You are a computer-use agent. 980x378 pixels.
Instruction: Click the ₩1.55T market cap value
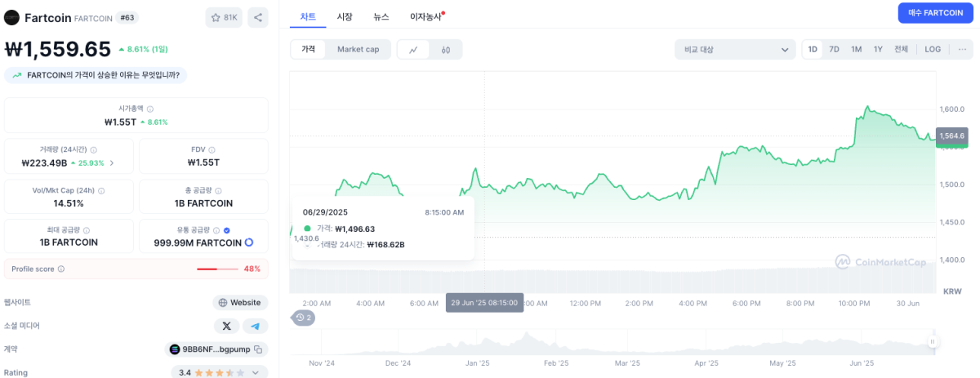[x=120, y=122]
